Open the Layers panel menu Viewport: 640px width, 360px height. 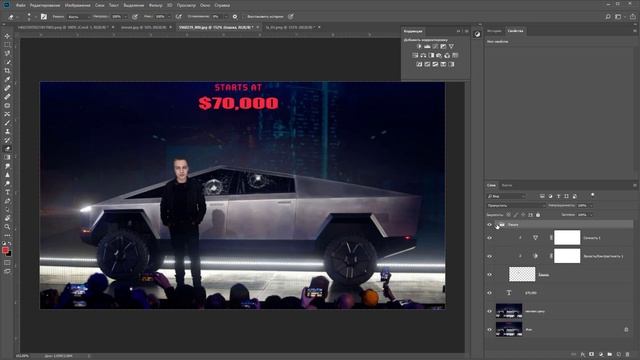[x=635, y=185]
